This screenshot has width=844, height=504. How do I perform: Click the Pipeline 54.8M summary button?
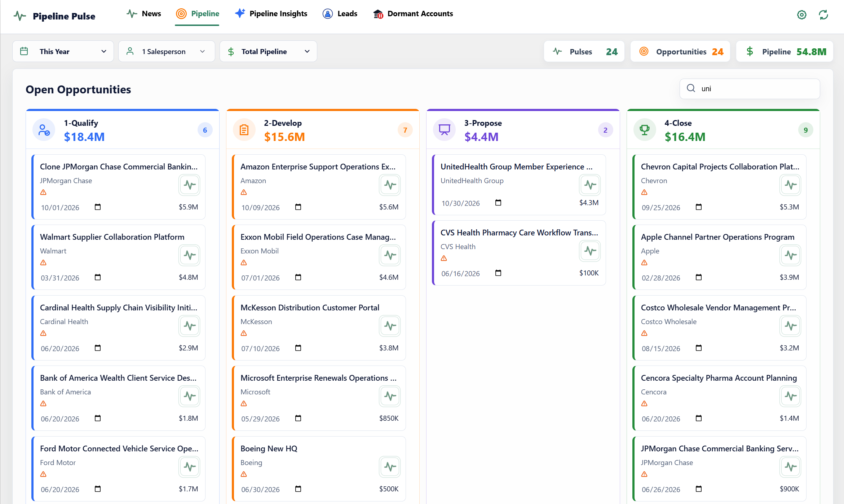coord(785,52)
